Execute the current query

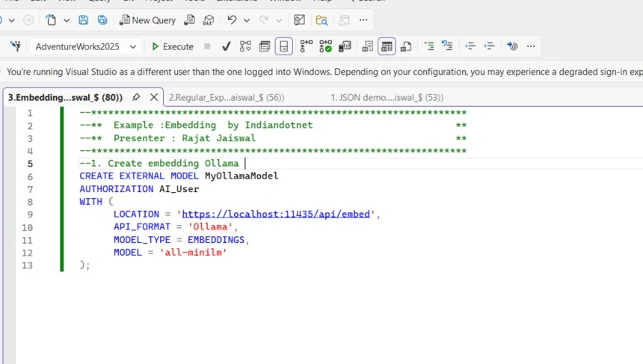(172, 46)
